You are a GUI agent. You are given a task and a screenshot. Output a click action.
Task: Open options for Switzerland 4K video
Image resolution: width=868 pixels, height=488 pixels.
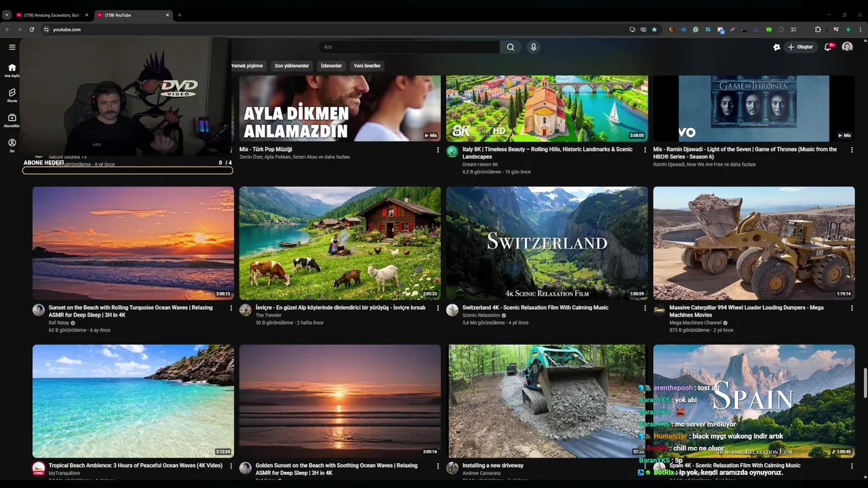click(x=645, y=308)
